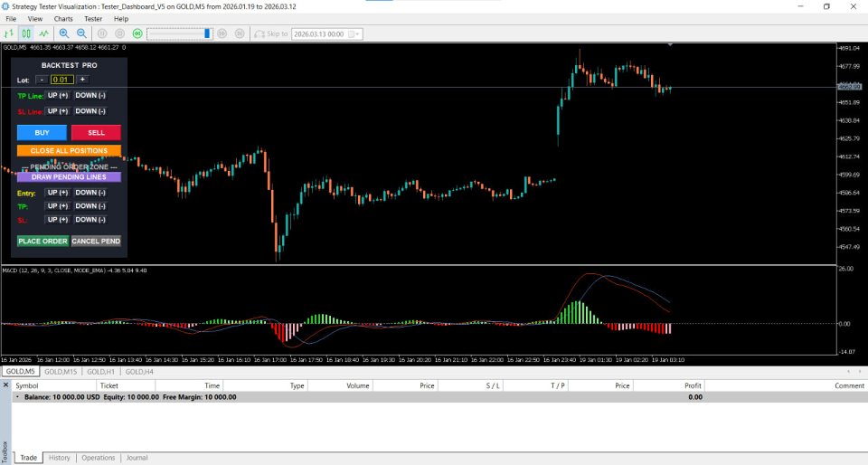This screenshot has width=868, height=465.
Task: Click the Volume column header
Action: pyautogui.click(x=341, y=385)
